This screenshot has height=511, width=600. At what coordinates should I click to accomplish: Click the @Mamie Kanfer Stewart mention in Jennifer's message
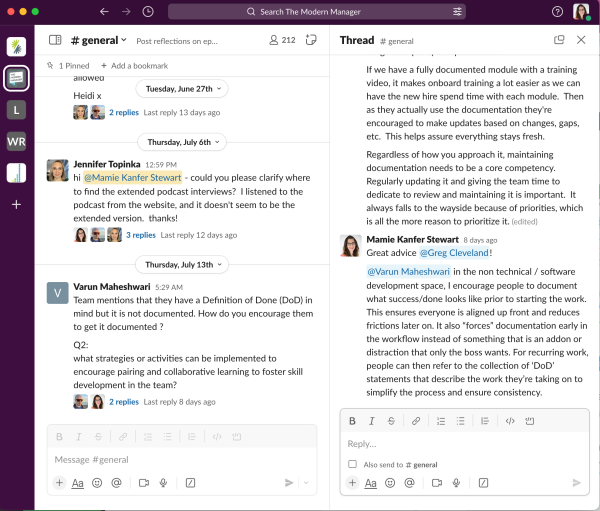(132, 178)
